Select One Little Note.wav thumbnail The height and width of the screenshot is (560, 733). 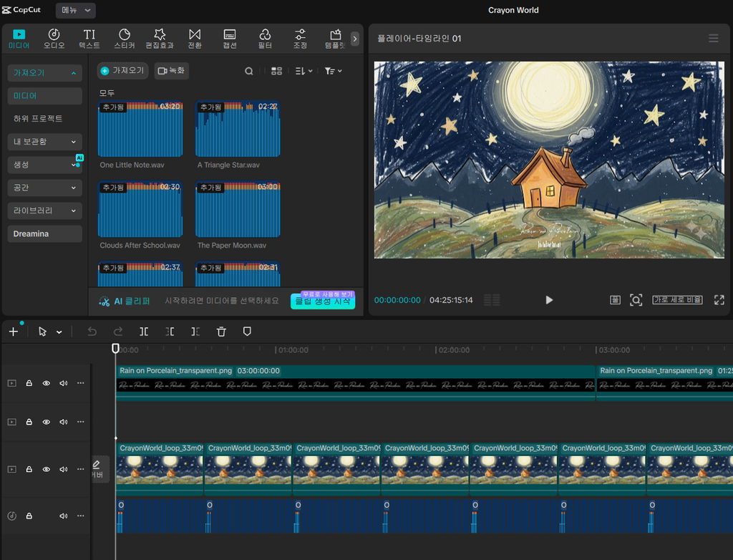[x=140, y=129]
